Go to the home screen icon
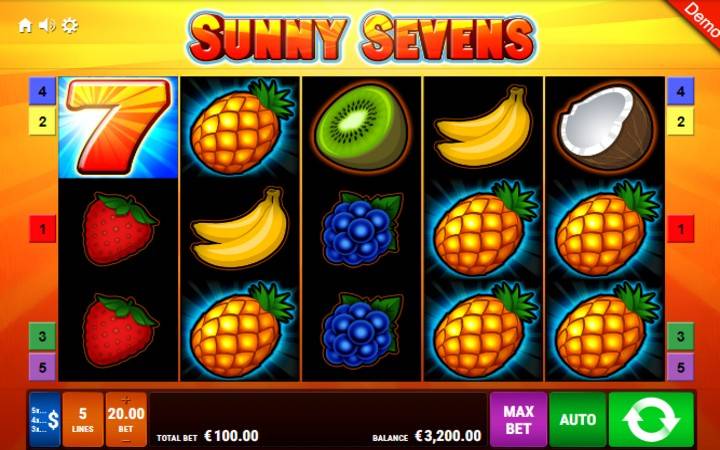 25,26
